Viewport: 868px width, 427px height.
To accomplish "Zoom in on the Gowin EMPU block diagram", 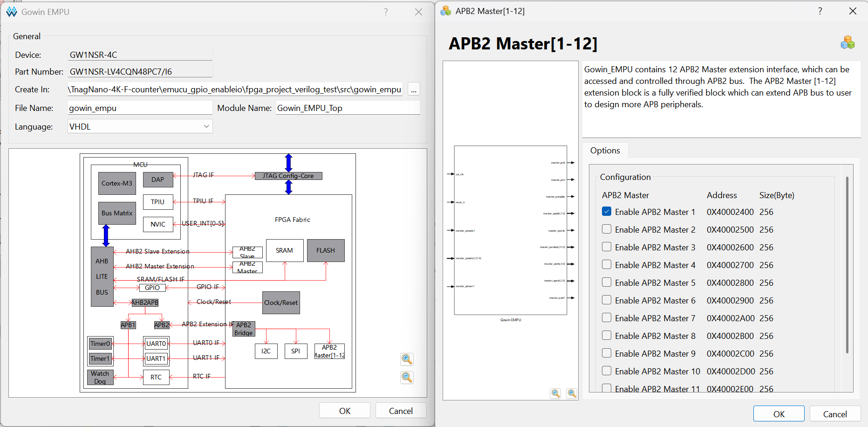I will point(407,359).
